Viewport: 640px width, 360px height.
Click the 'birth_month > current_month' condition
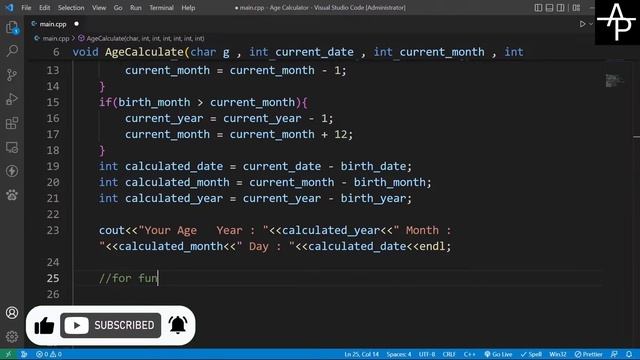(207, 102)
